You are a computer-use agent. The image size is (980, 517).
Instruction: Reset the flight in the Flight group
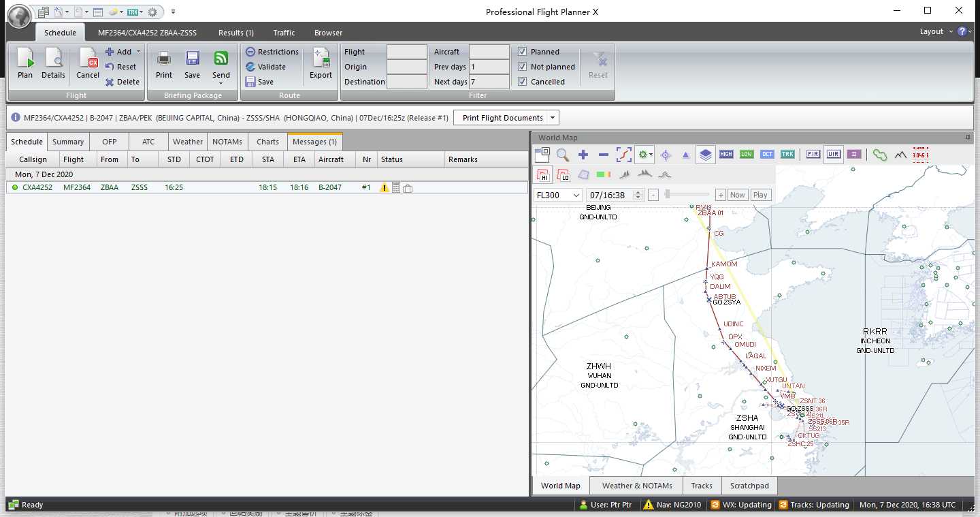coord(121,67)
